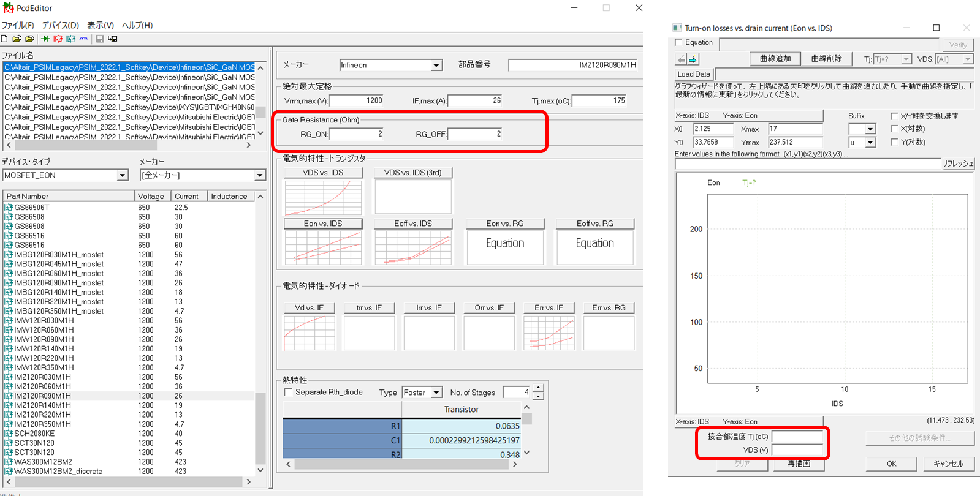Click the save-as disk toolbar icon

113,39
